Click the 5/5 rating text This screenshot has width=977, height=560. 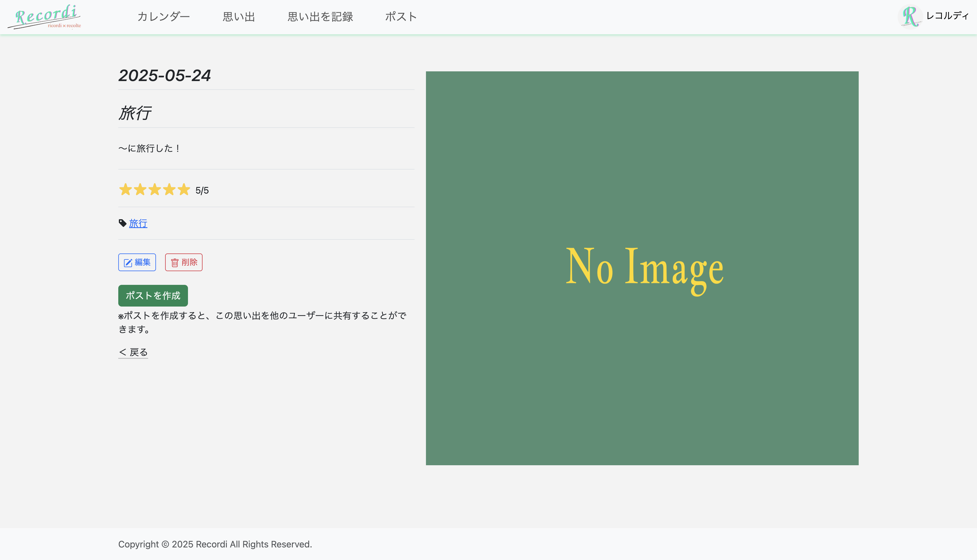202,191
